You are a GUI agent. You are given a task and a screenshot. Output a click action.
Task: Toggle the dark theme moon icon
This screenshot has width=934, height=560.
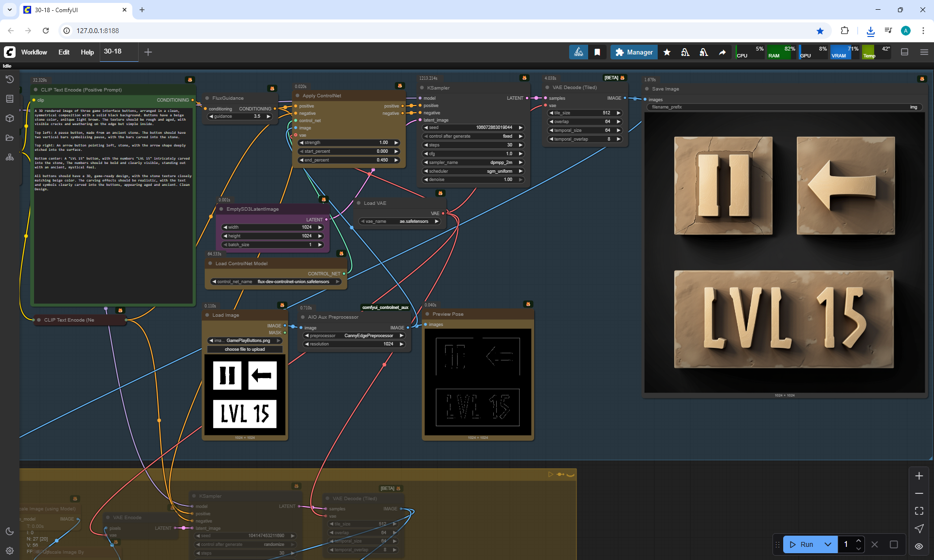[9, 531]
